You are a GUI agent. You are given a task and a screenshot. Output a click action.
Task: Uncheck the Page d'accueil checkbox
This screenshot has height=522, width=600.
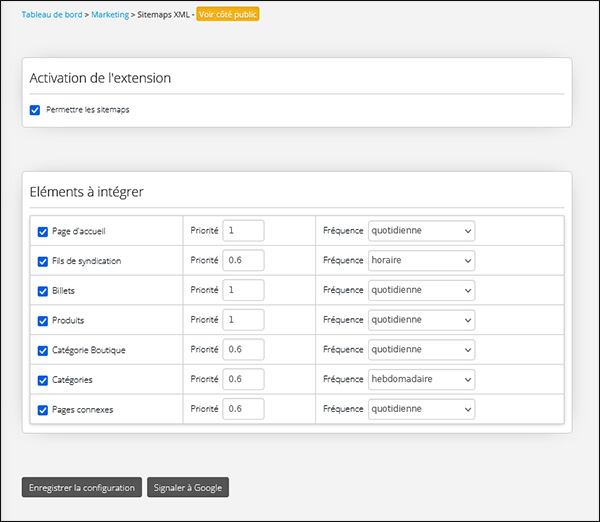[42, 232]
